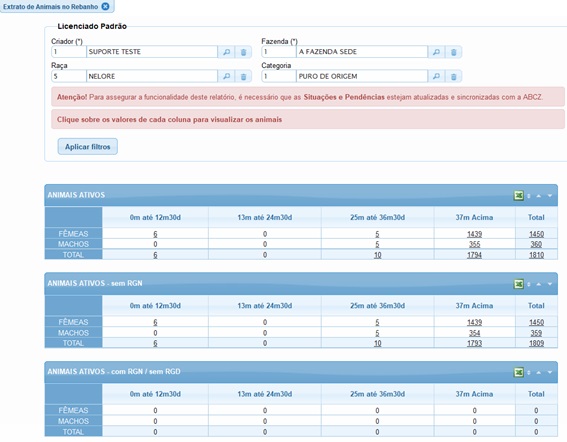Open the 1439 fêmeas link in ANIMAIS ATIVOS
The height and width of the screenshot is (442, 567).
coord(474,234)
